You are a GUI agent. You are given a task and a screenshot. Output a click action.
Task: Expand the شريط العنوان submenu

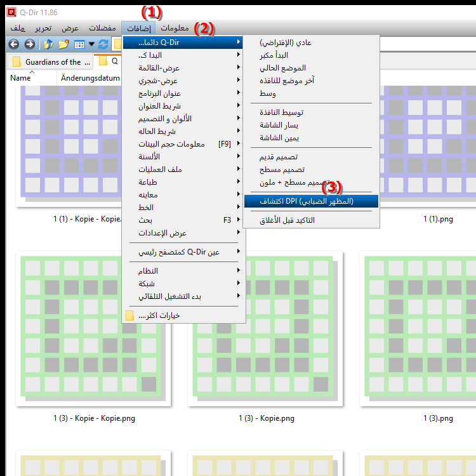183,106
